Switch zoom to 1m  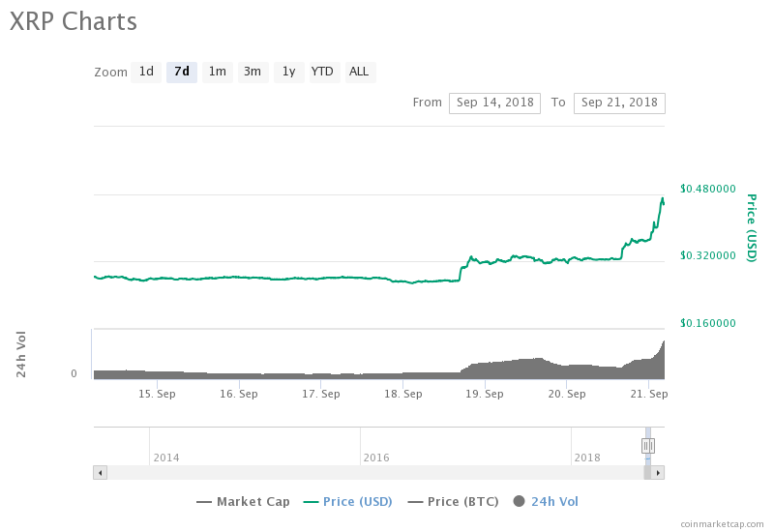click(217, 72)
